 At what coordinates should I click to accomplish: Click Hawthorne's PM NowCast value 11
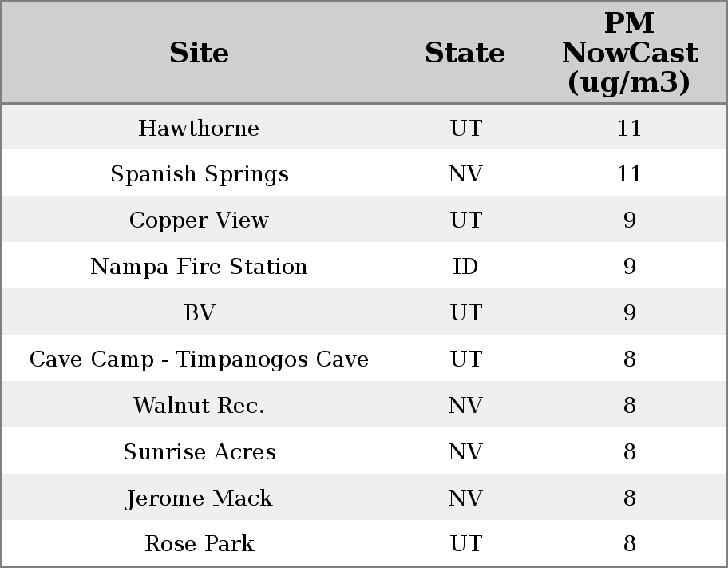coord(629,129)
